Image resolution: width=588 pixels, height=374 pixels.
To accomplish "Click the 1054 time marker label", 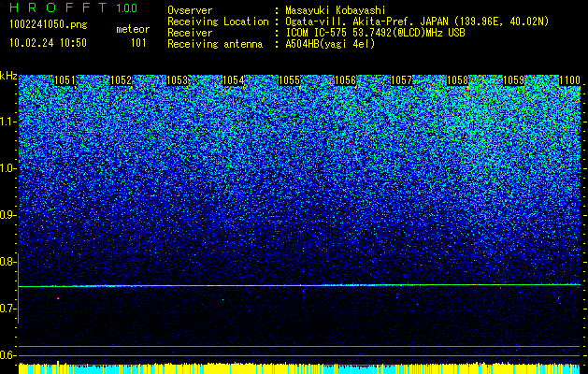I will tap(234, 80).
